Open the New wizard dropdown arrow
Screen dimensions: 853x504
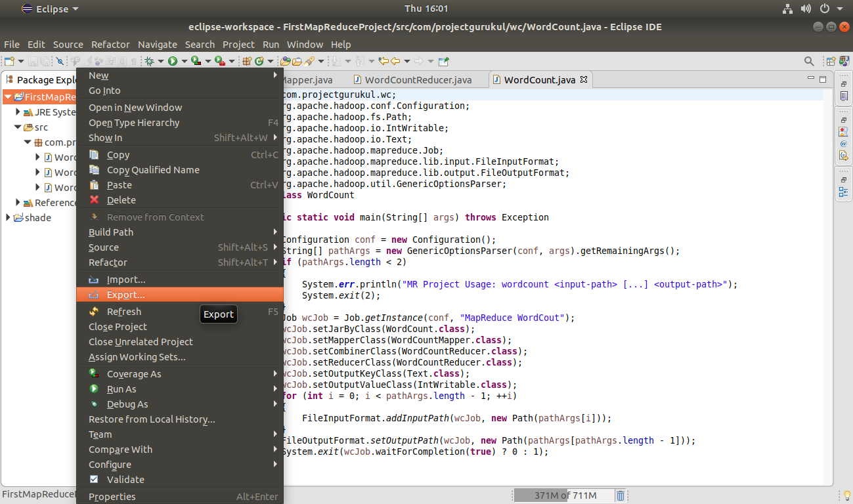point(21,61)
